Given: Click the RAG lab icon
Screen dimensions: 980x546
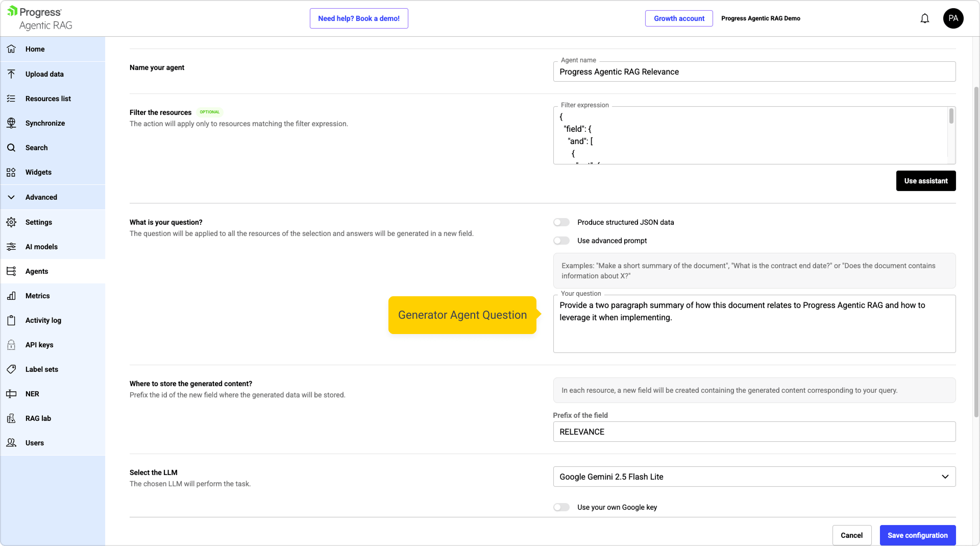Looking at the screenshot, I should (x=11, y=418).
